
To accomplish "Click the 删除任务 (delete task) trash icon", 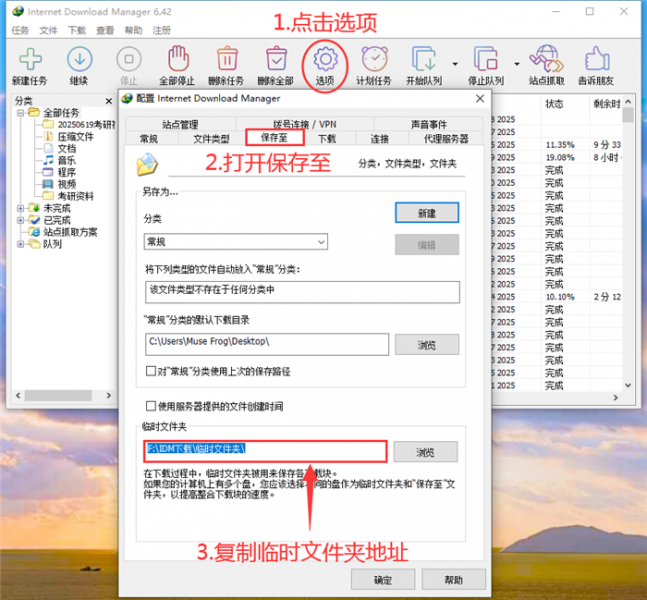I will click(227, 60).
